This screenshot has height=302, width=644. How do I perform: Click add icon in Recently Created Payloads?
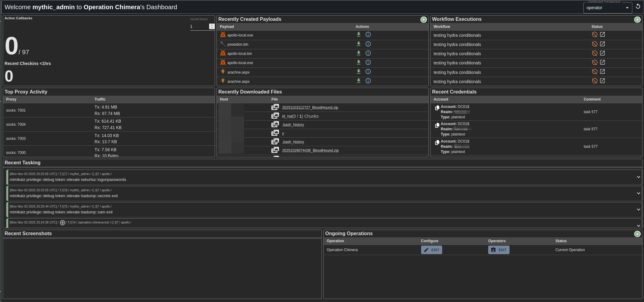[x=423, y=20]
